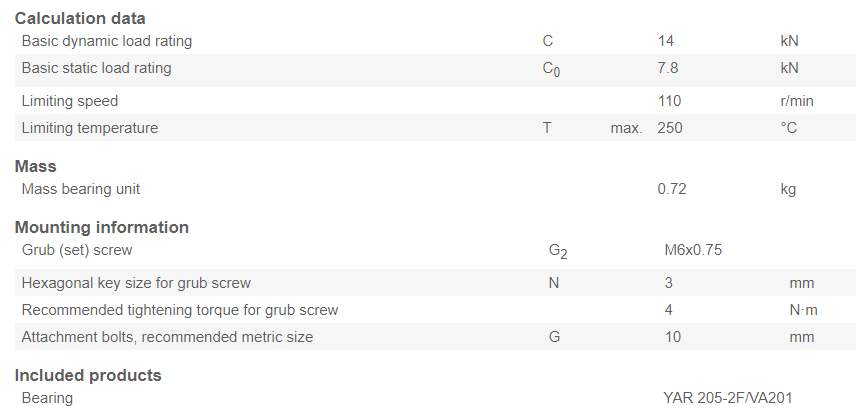Click the Included products heading
Viewport: 856px width, 419px height.
point(88,375)
